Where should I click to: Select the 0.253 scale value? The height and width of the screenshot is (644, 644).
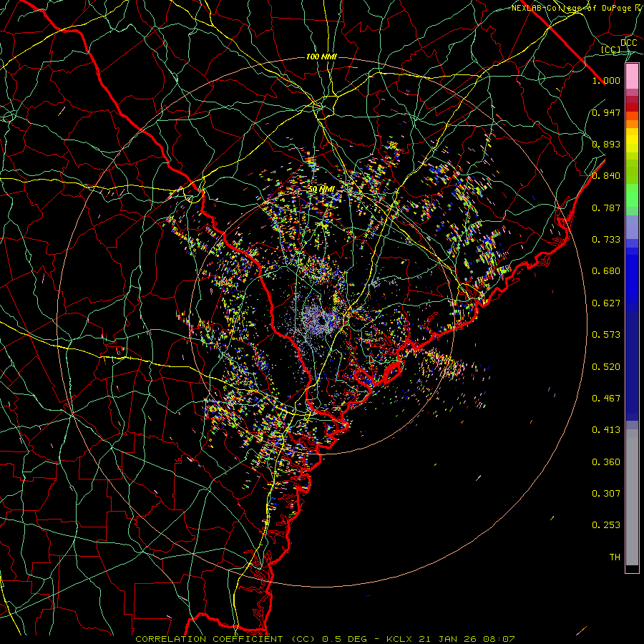tap(606, 525)
